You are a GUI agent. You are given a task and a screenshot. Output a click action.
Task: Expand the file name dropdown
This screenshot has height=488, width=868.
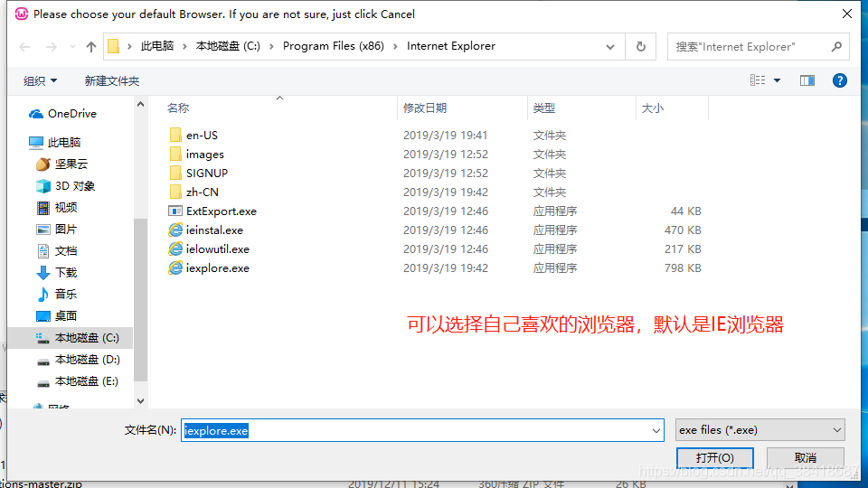click(656, 430)
